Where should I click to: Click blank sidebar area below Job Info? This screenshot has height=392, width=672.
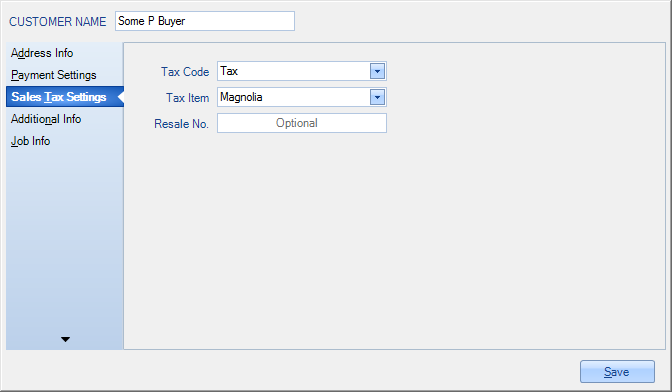(64, 240)
